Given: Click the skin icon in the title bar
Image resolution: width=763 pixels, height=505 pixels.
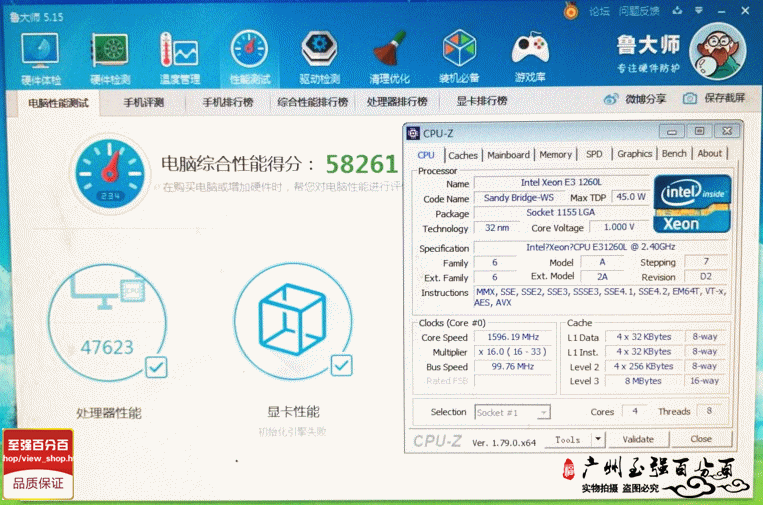Looking at the screenshot, I should coord(677,11).
